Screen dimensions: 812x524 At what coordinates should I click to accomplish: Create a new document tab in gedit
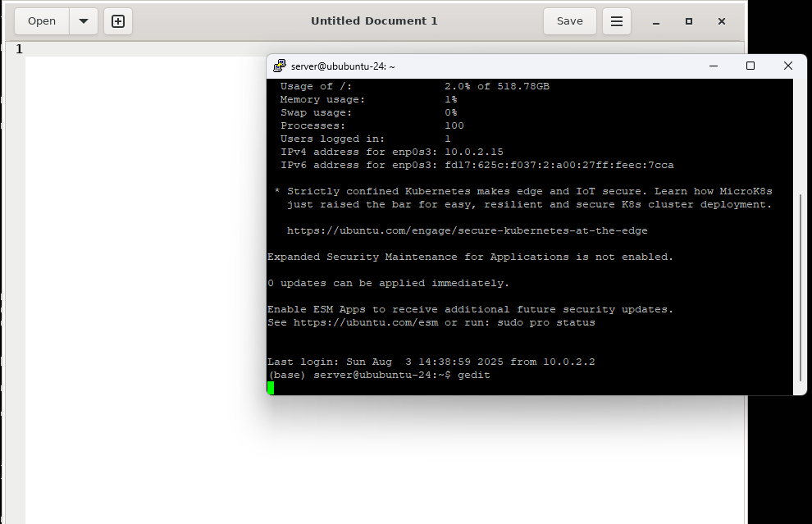coord(118,21)
